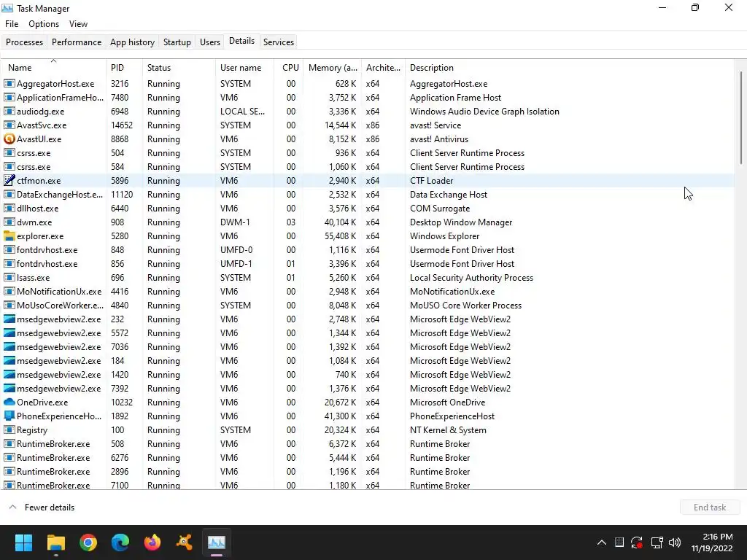The width and height of the screenshot is (747, 560).
Task: Select fontdrvhost.exe row with PID 848
Action: [368, 250]
